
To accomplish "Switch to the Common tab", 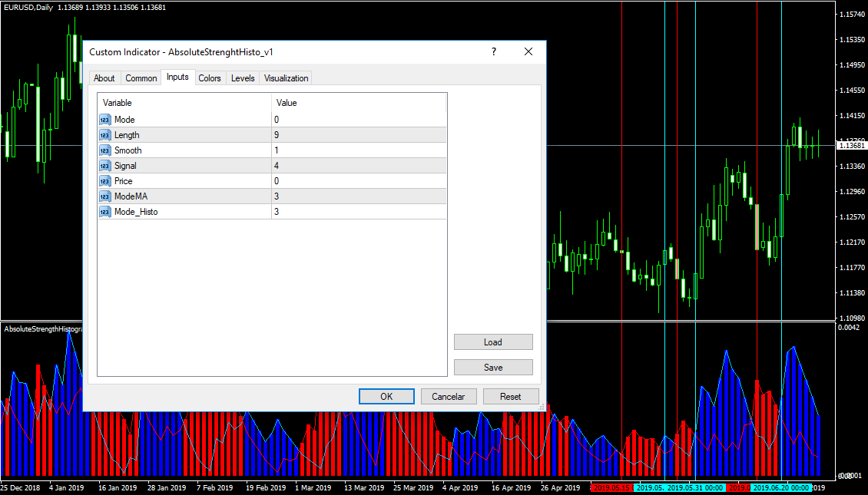I will tap(141, 78).
